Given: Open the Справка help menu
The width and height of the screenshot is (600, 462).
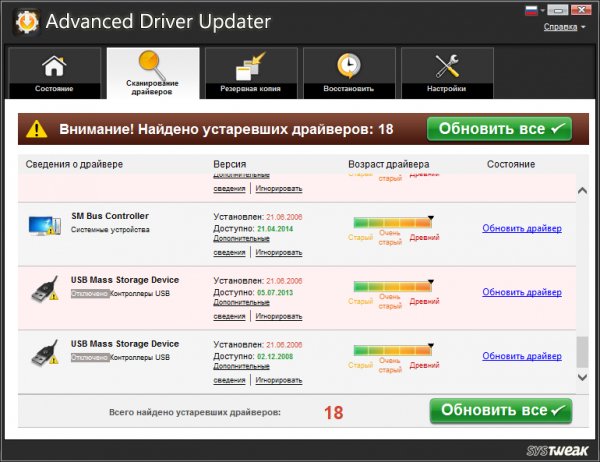Looking at the screenshot, I should click(564, 27).
